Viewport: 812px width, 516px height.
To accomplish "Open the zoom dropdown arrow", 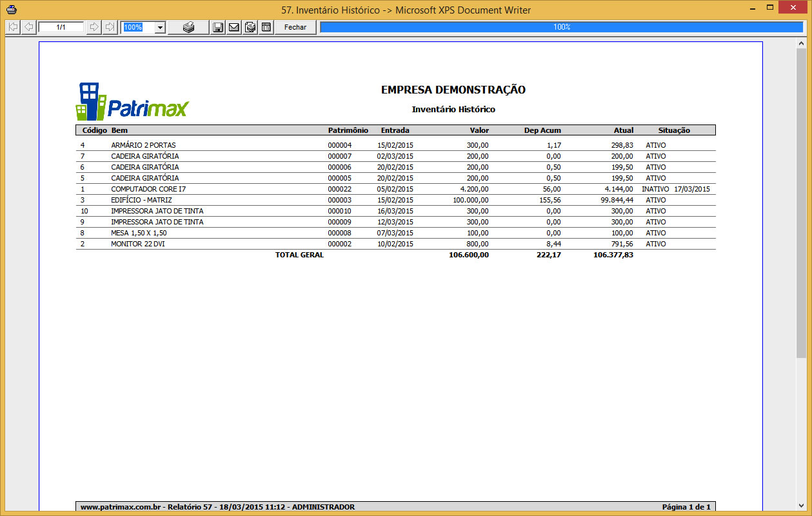I will click(x=160, y=28).
